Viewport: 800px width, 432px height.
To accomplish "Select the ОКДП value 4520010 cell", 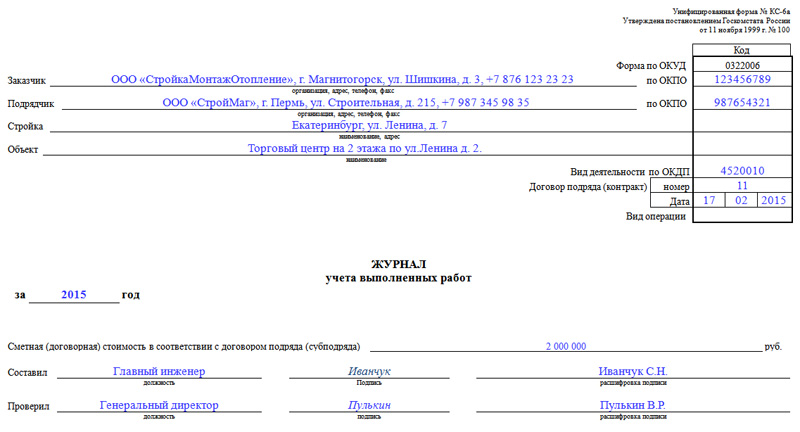I will click(742, 171).
